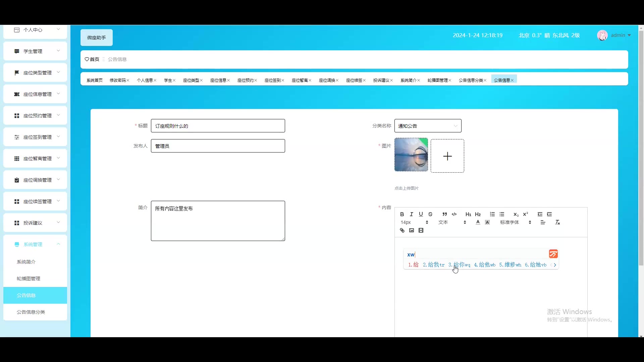Open the text color picker
The image size is (644, 362).
(x=478, y=222)
